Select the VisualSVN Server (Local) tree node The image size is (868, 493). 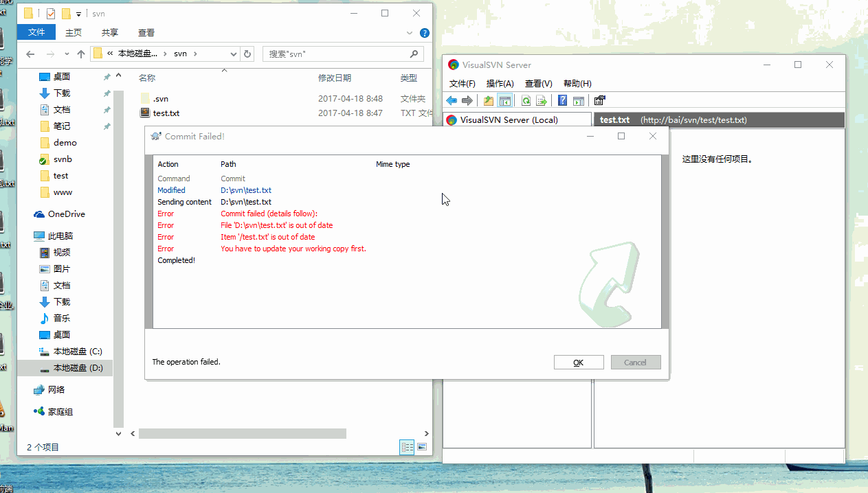coord(509,120)
